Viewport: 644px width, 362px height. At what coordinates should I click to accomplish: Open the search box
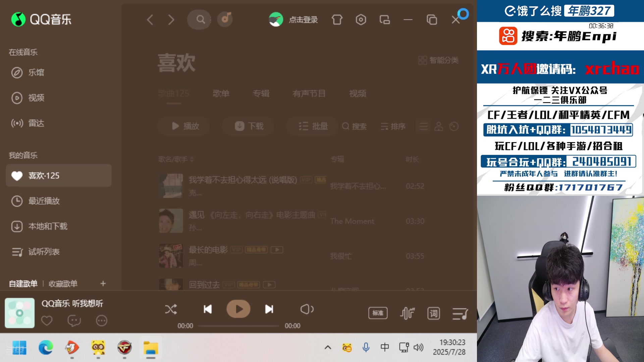199,19
